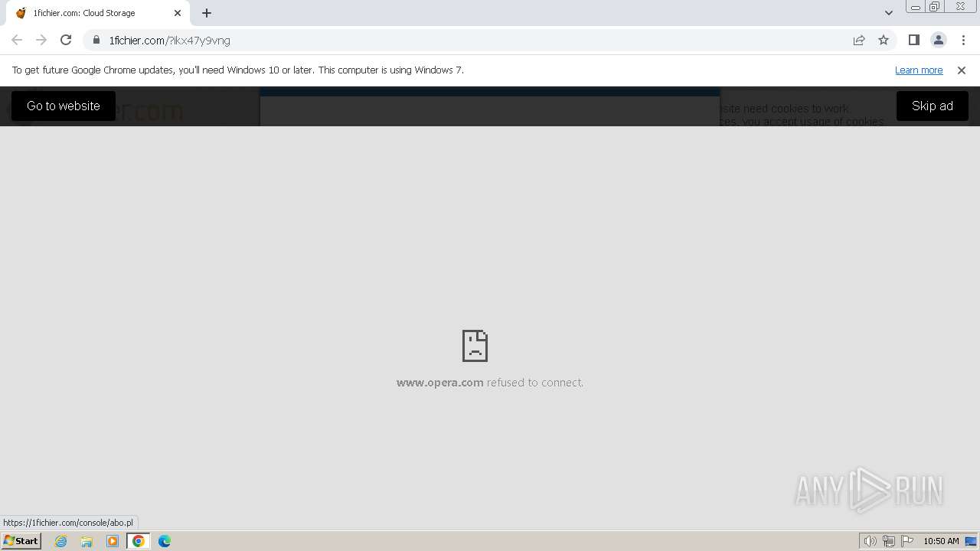Open Windows Media Player from taskbar
This screenshot has height=551, width=980.
113,541
